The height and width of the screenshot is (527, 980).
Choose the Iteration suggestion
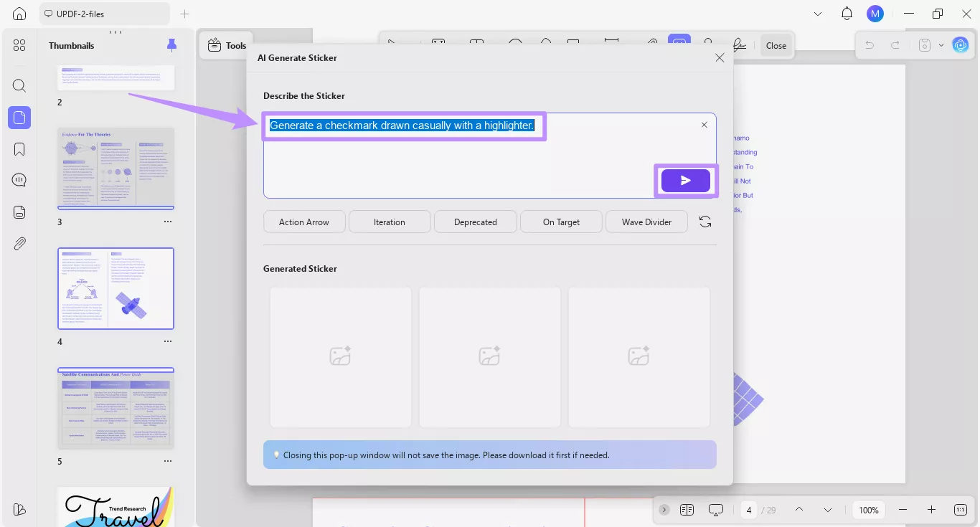point(390,222)
